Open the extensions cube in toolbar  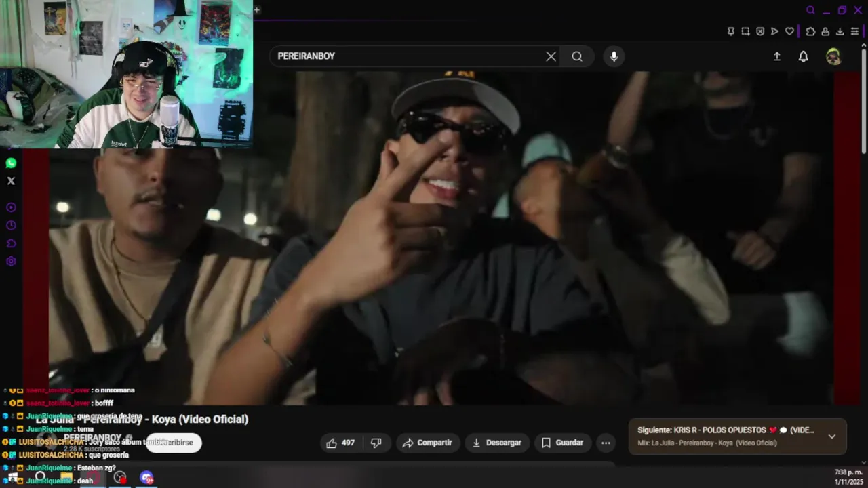810,31
